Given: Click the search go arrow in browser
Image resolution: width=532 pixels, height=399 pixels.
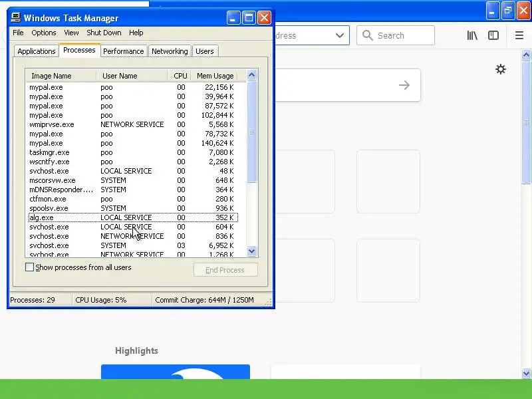Looking at the screenshot, I should (404, 85).
